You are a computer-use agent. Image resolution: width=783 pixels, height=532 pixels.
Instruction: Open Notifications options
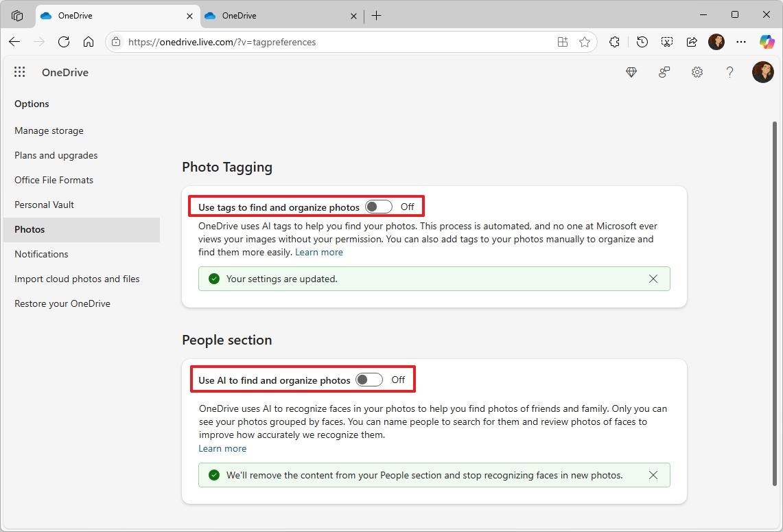tap(41, 254)
